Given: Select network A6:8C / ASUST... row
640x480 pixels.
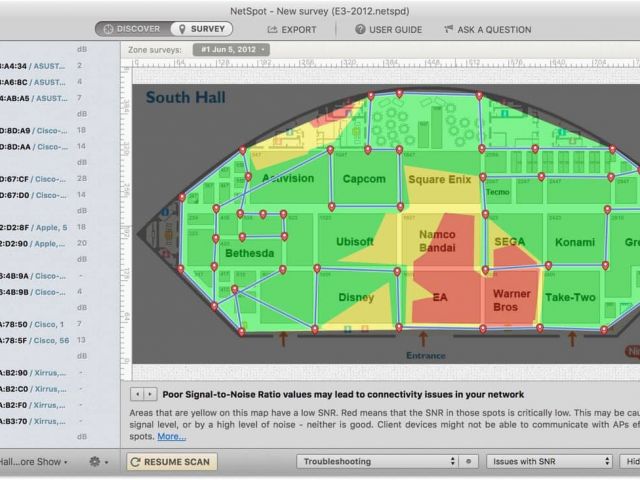Looking at the screenshot, I should [60, 82].
